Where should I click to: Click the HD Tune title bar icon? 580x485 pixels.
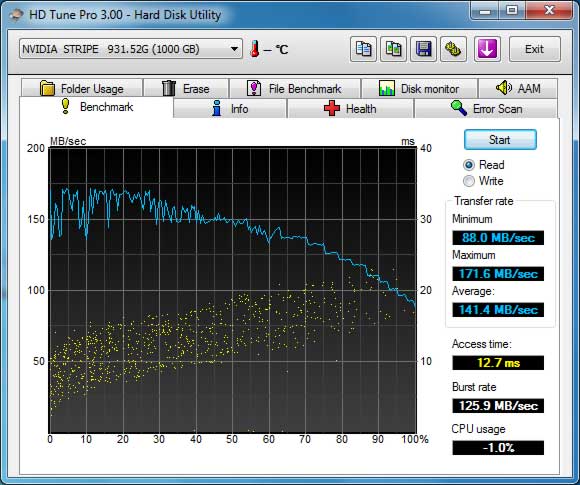click(x=16, y=15)
